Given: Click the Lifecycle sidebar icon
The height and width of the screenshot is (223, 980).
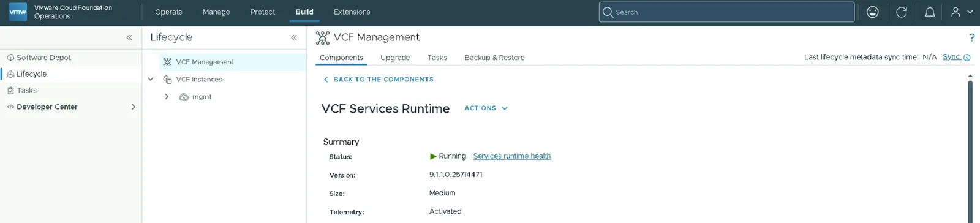Looking at the screenshot, I should pos(10,74).
